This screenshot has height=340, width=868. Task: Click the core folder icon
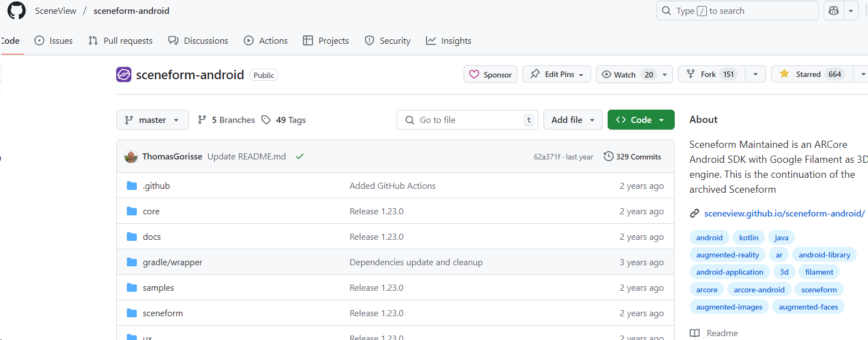point(132,211)
